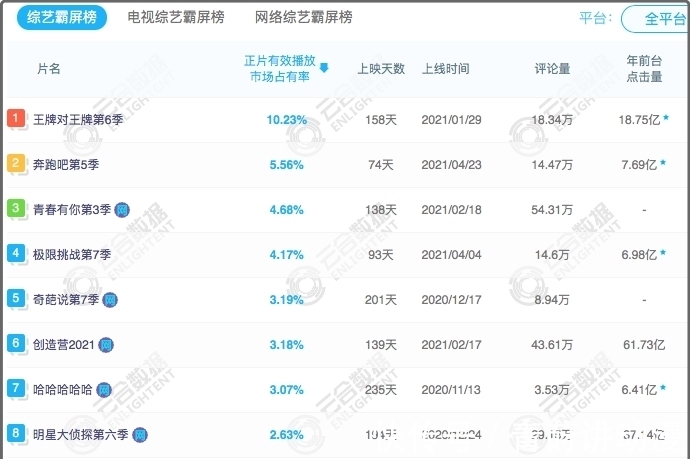Click asterisk next to 7.69亿
Screen dimensions: 690x459
click(663, 163)
